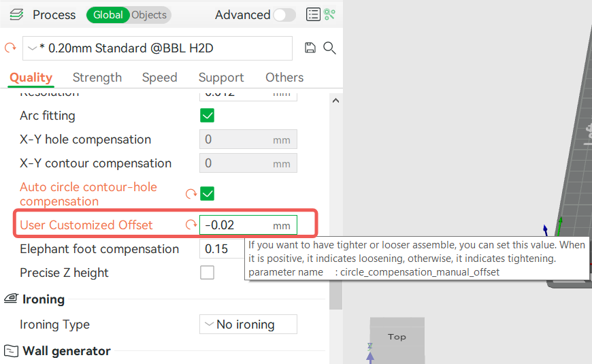Disable Auto circle contour-hole compensation checkbox
This screenshot has width=592, height=364.
pos(207,194)
